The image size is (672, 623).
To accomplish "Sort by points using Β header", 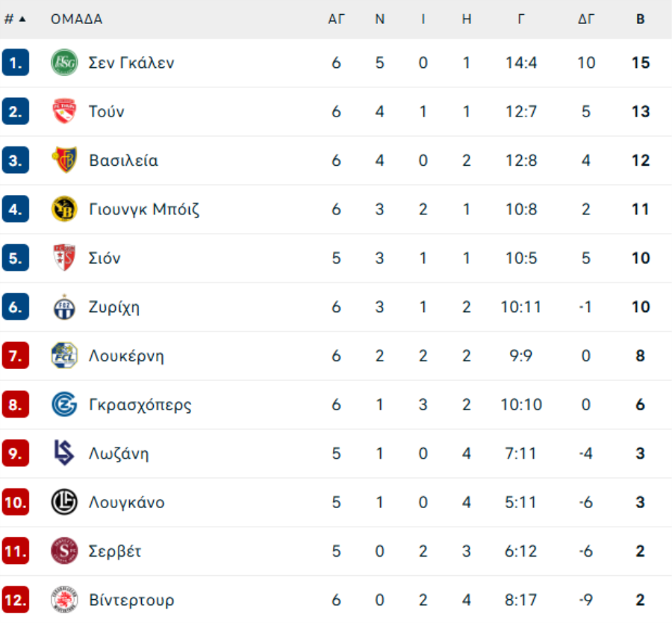I will (640, 19).
